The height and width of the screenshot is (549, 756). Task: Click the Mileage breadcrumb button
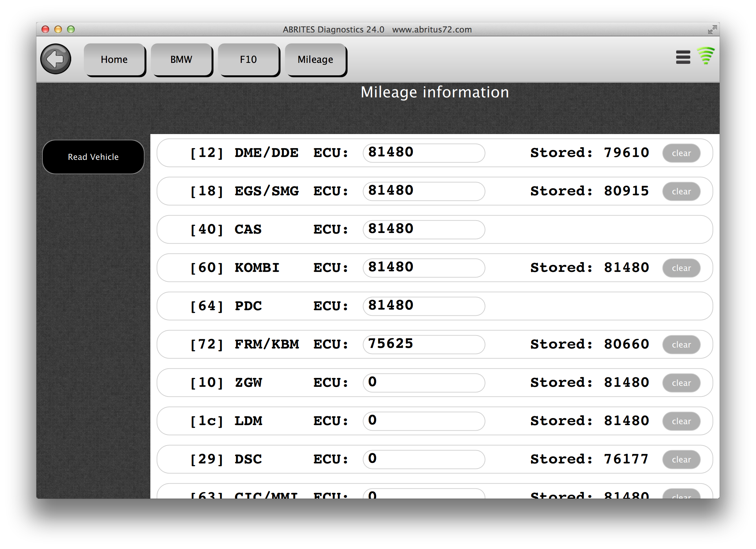coord(315,59)
